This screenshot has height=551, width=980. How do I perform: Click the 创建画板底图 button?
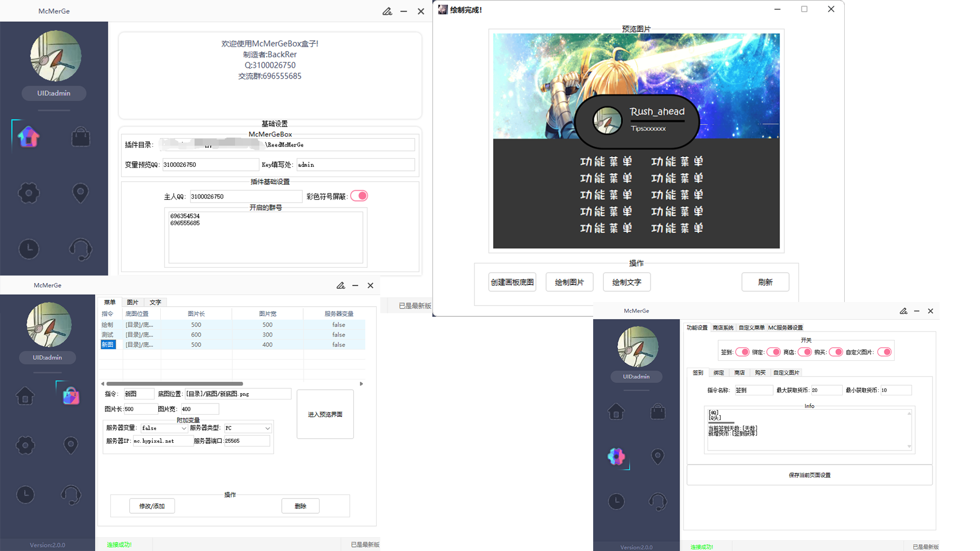(512, 282)
